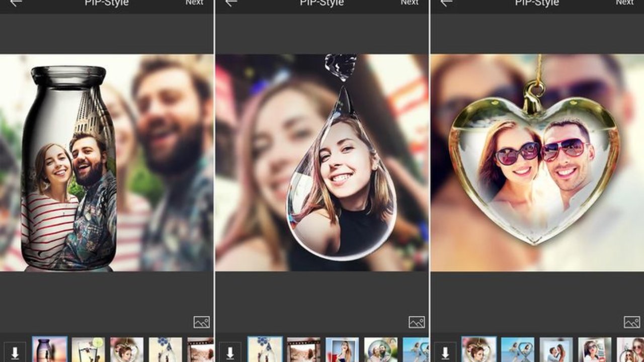Open image picker icon in middle screen

(417, 322)
